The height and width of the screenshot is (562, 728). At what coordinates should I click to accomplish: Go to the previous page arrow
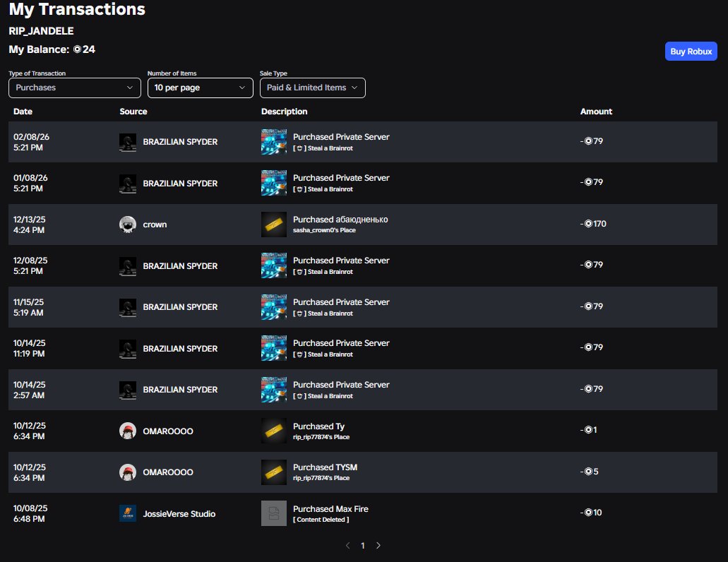pos(347,545)
